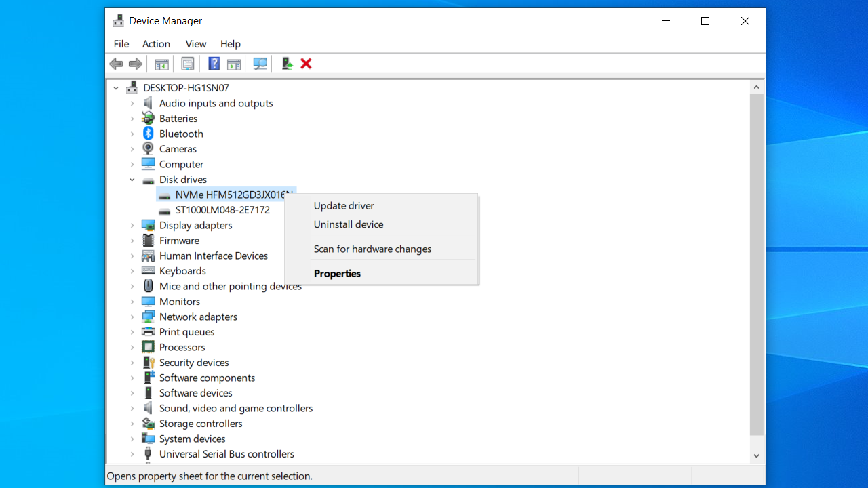Click Scan for hardware changes toolbar icon
This screenshot has width=868, height=488.
pos(260,64)
